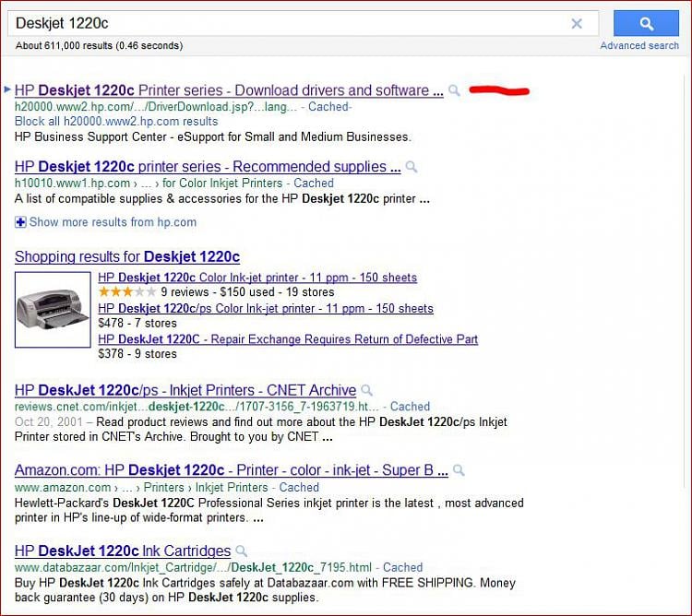
Task: Open HP Deskjet 1220c Download drivers result
Action: pos(229,90)
